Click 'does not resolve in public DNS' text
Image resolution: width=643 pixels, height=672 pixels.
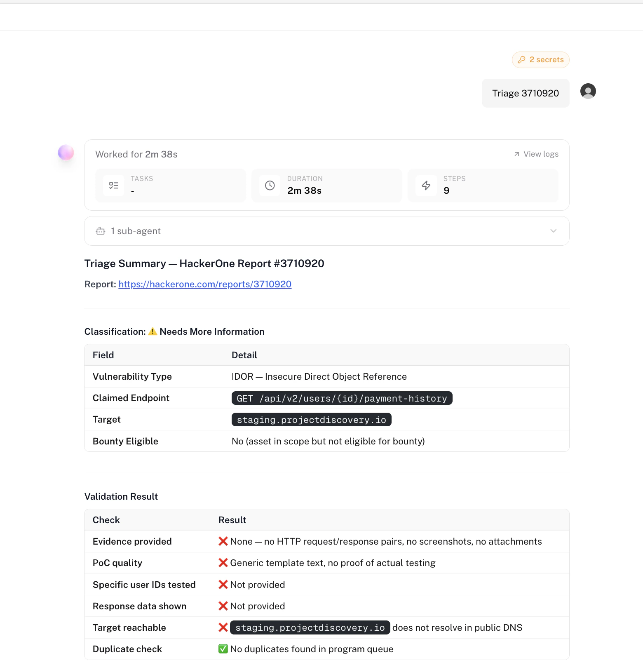pyautogui.click(x=457, y=627)
